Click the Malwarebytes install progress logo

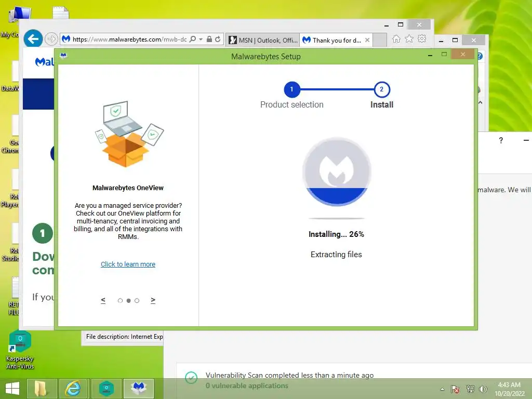(337, 171)
